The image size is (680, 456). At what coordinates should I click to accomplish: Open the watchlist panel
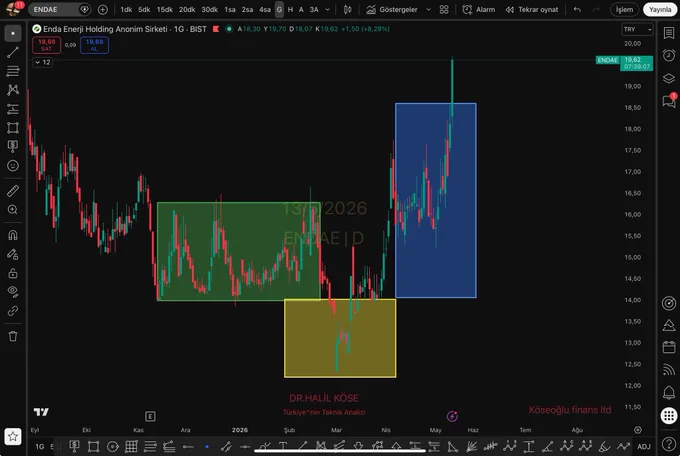[669, 33]
